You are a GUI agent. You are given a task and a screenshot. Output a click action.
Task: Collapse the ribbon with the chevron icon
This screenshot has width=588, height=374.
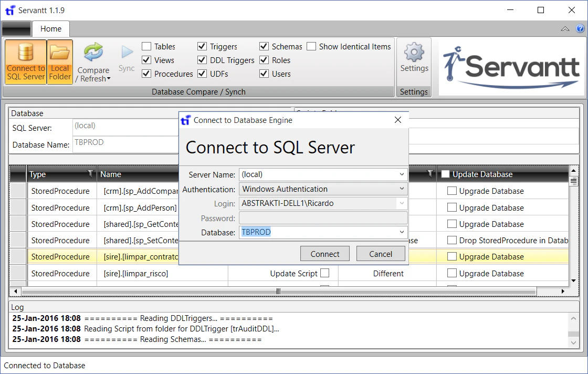(x=565, y=29)
